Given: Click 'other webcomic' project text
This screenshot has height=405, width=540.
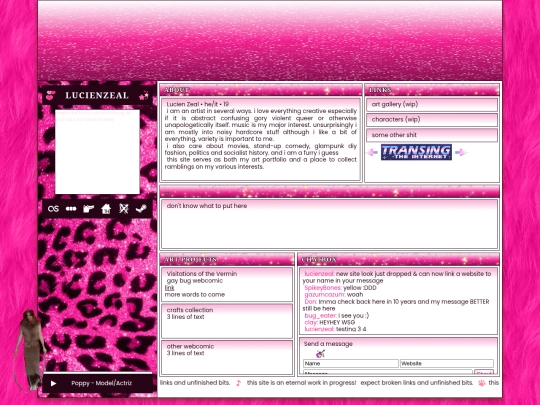Looking at the screenshot, I should [190, 346].
